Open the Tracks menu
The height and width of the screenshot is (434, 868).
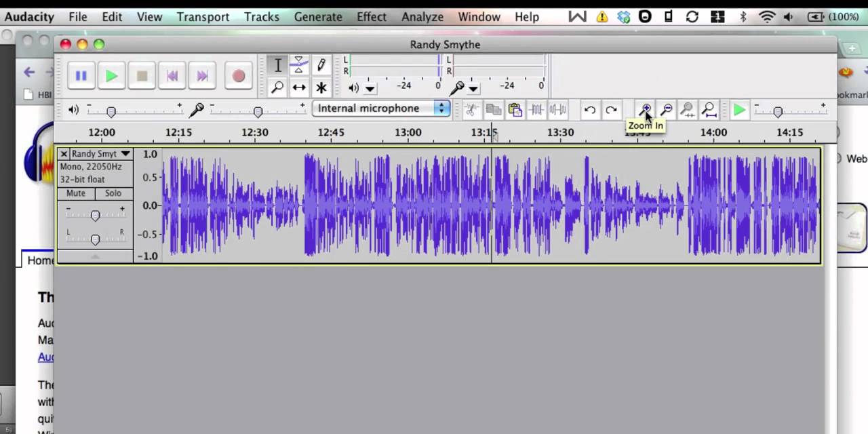[262, 17]
